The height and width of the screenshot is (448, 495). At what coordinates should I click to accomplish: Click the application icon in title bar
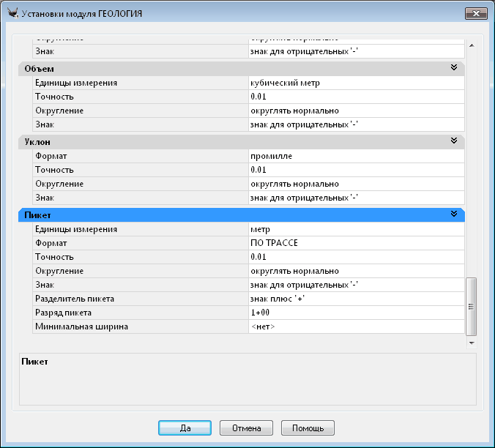[x=12, y=13]
